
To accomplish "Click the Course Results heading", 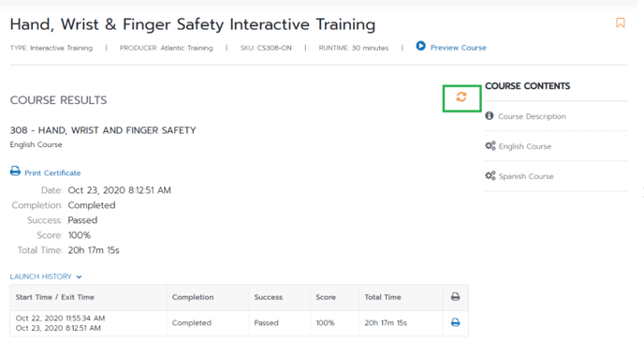I will (58, 100).
